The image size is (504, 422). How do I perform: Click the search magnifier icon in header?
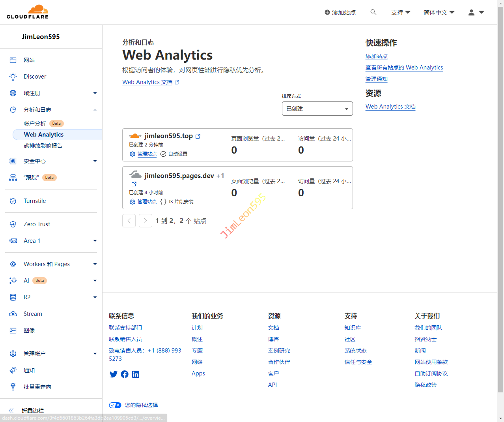coord(373,12)
